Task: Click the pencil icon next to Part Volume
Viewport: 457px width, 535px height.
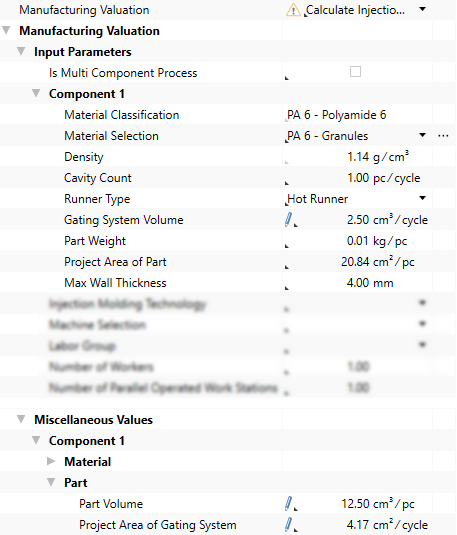Action: [288, 504]
